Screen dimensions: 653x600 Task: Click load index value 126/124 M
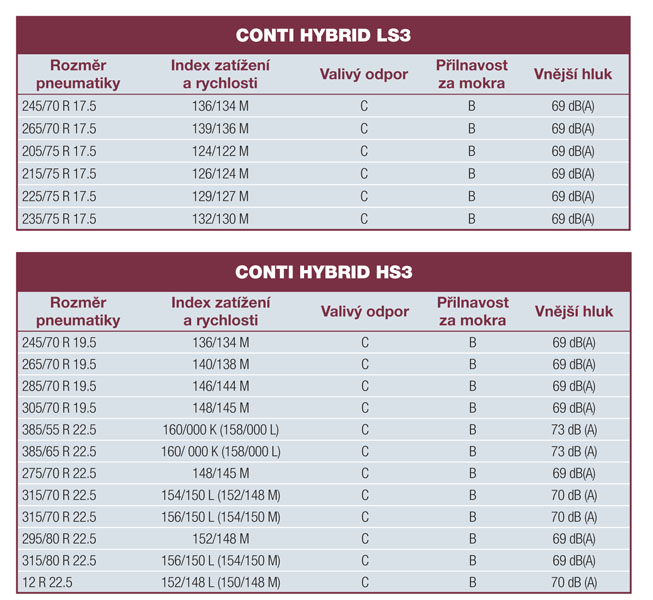point(220,174)
